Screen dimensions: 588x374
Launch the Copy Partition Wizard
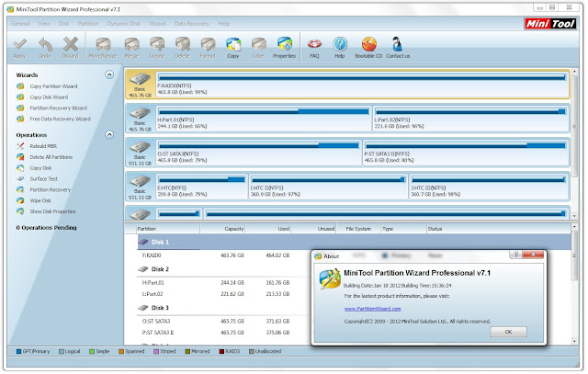(x=53, y=86)
